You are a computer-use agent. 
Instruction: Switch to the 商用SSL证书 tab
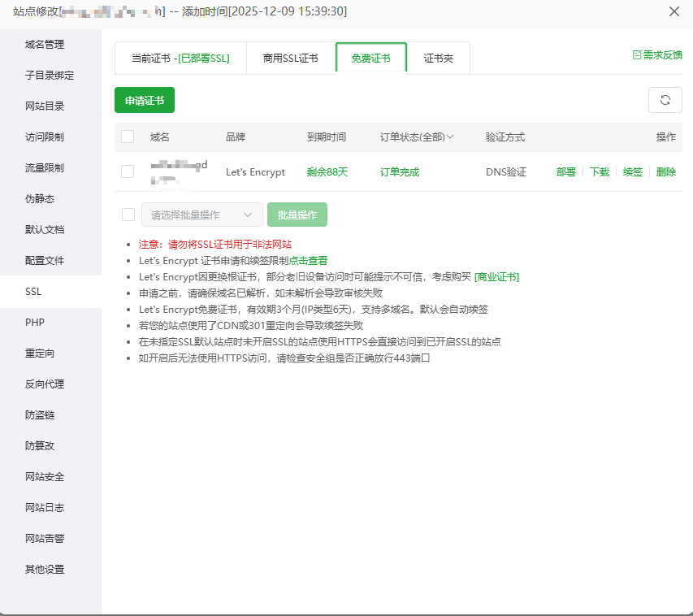(291, 58)
